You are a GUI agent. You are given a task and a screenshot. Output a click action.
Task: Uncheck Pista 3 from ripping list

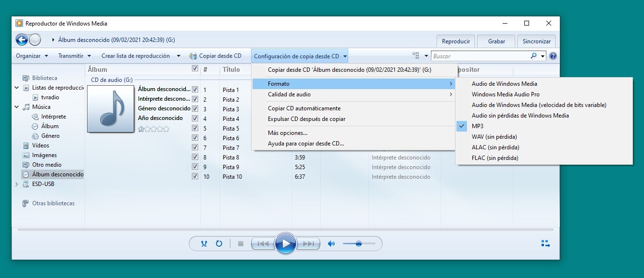click(x=195, y=108)
